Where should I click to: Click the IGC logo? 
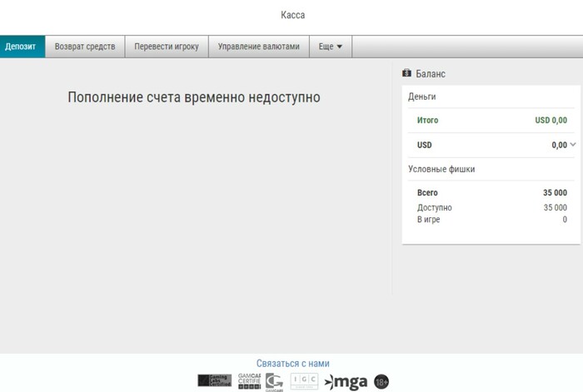click(x=304, y=381)
